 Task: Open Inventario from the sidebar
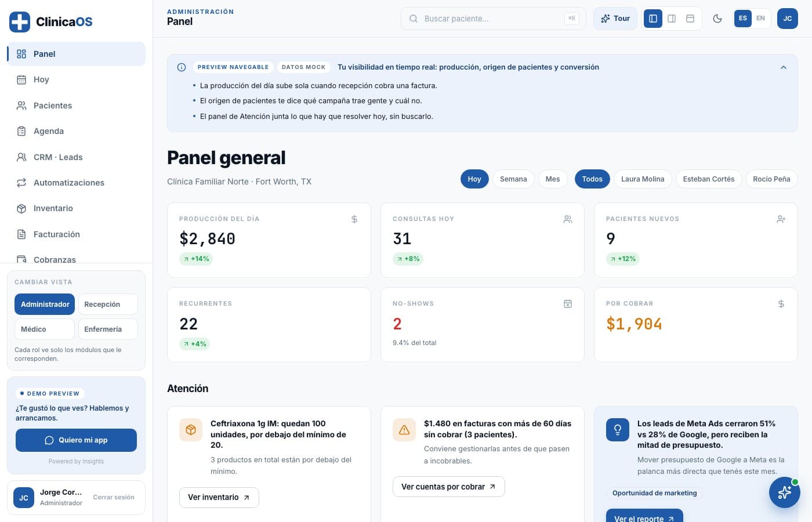[76, 208]
